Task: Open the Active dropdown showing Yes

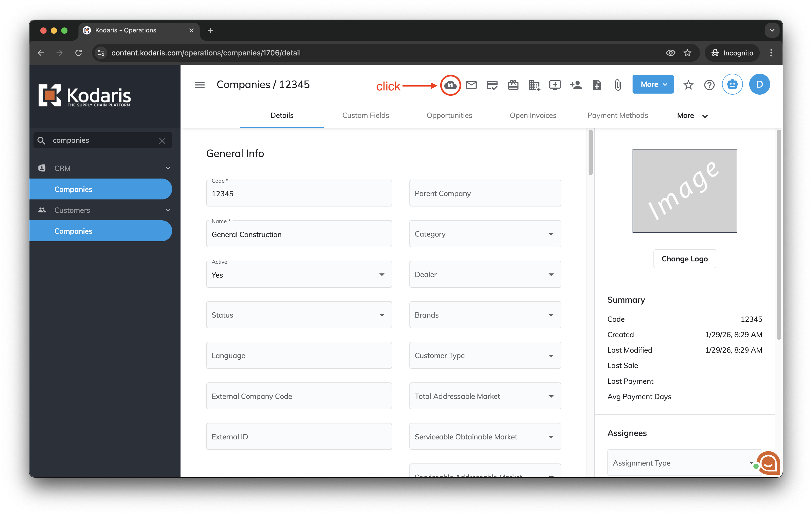Action: pyautogui.click(x=299, y=274)
